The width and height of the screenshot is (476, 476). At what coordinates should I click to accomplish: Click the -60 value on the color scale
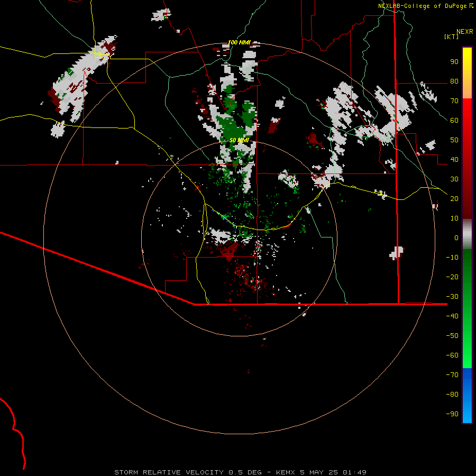(452, 355)
